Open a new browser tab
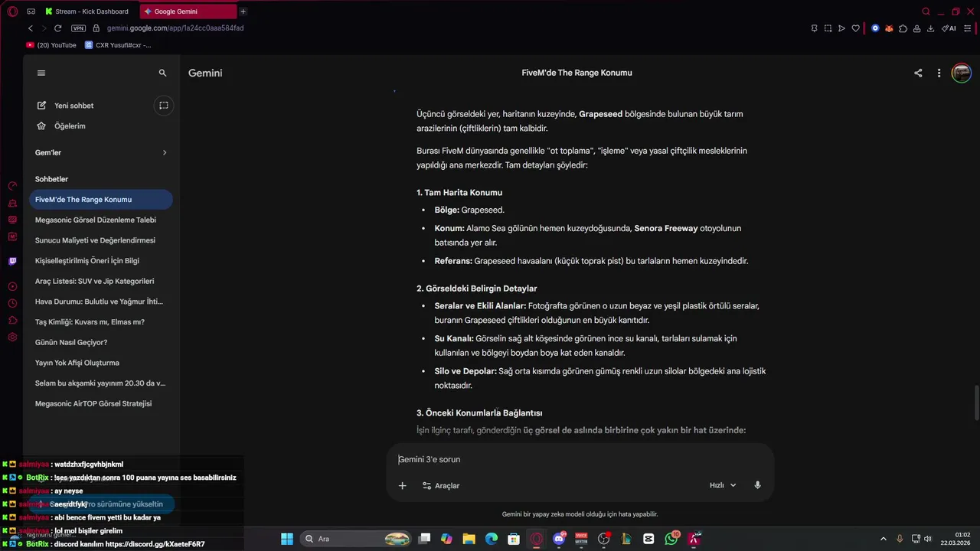Image resolution: width=980 pixels, height=551 pixels. click(x=243, y=11)
